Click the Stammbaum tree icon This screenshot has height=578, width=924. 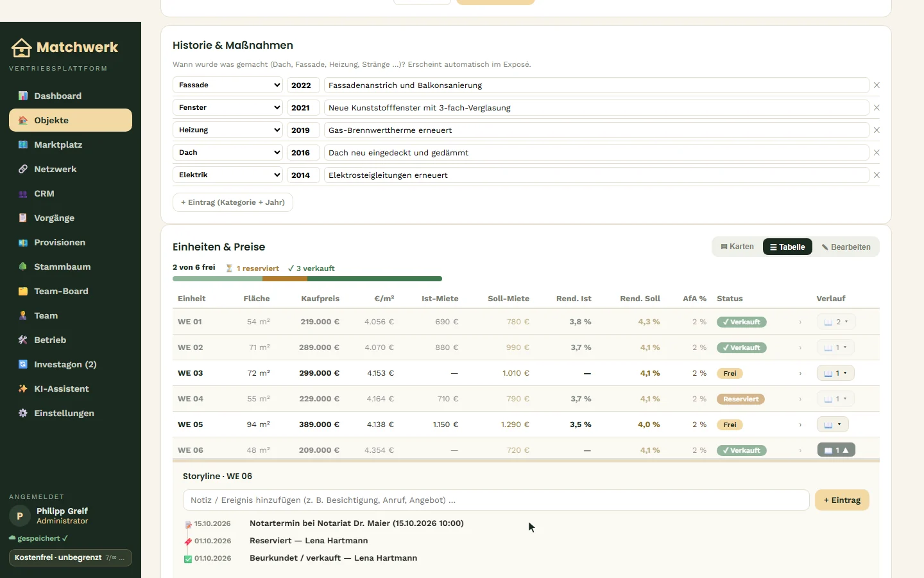pos(23,267)
